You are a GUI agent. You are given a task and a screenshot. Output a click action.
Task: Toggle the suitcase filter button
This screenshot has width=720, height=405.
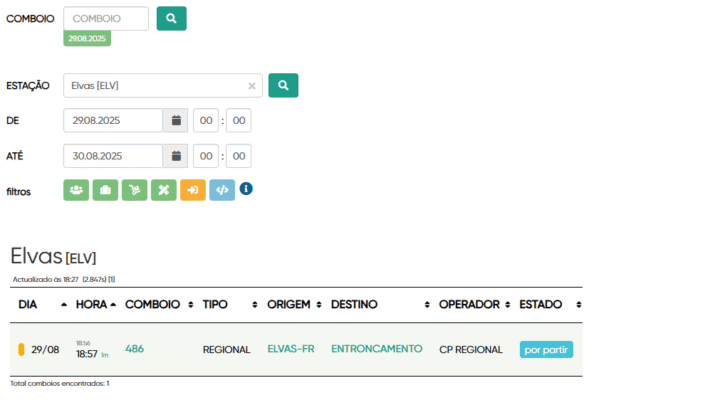(105, 190)
